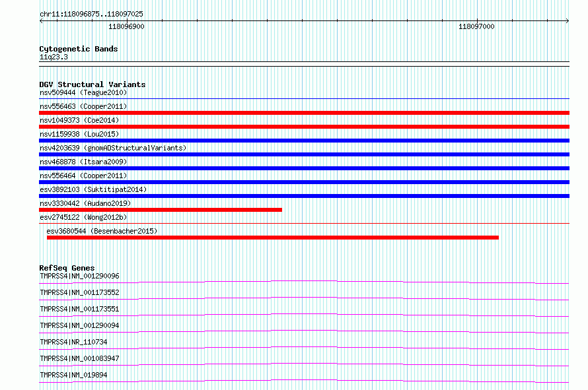Select transcript TMPRSS4|NM_001173551
The image size is (588, 390).
coord(79,309)
